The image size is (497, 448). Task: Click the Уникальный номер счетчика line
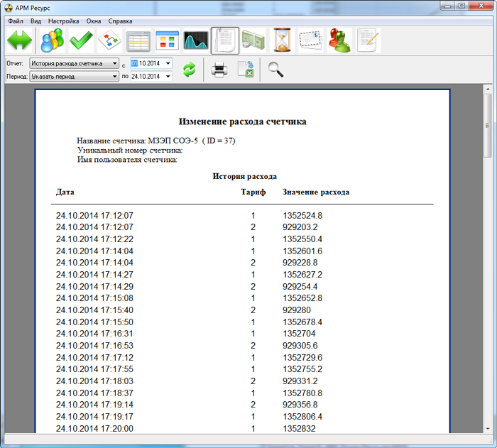(x=130, y=151)
